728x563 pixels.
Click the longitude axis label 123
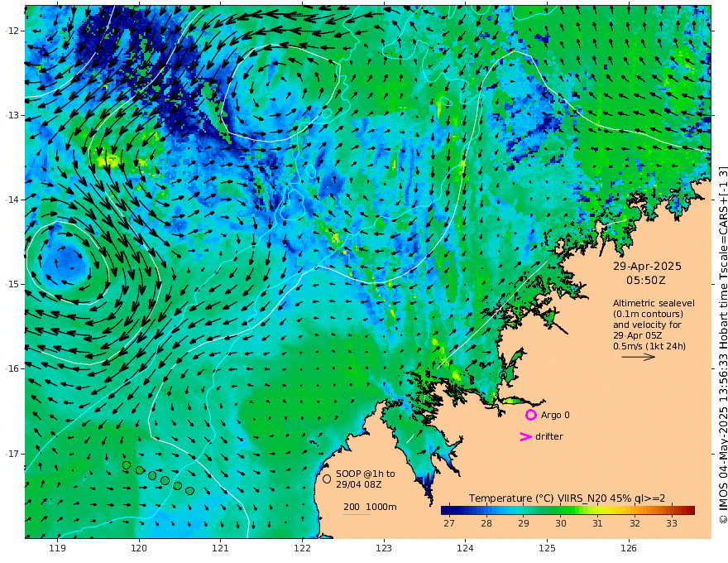click(384, 548)
